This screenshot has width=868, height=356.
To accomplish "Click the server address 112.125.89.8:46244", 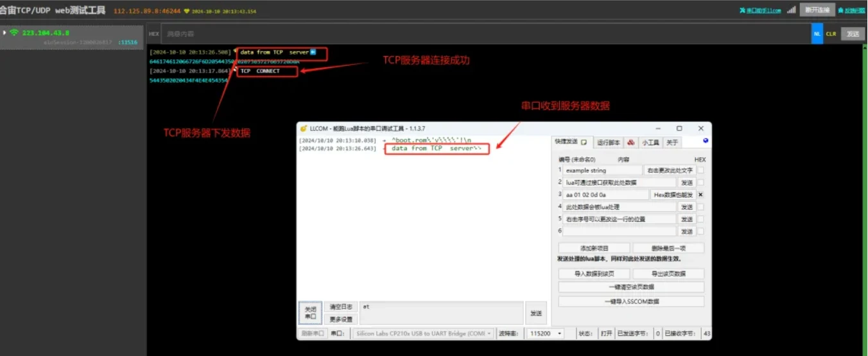I will point(147,12).
